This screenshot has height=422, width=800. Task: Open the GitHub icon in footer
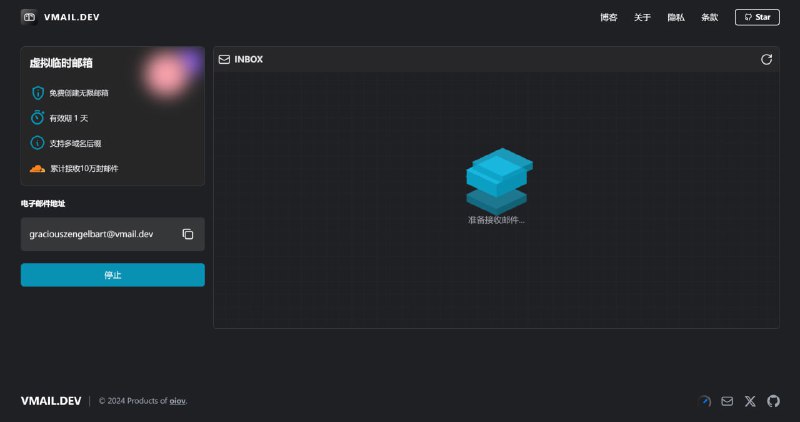click(773, 401)
